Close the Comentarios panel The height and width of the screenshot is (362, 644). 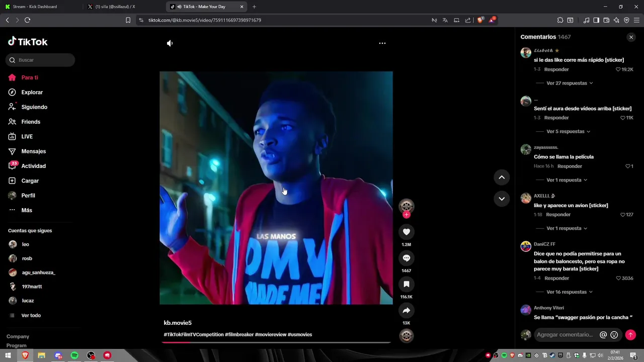pyautogui.click(x=631, y=37)
